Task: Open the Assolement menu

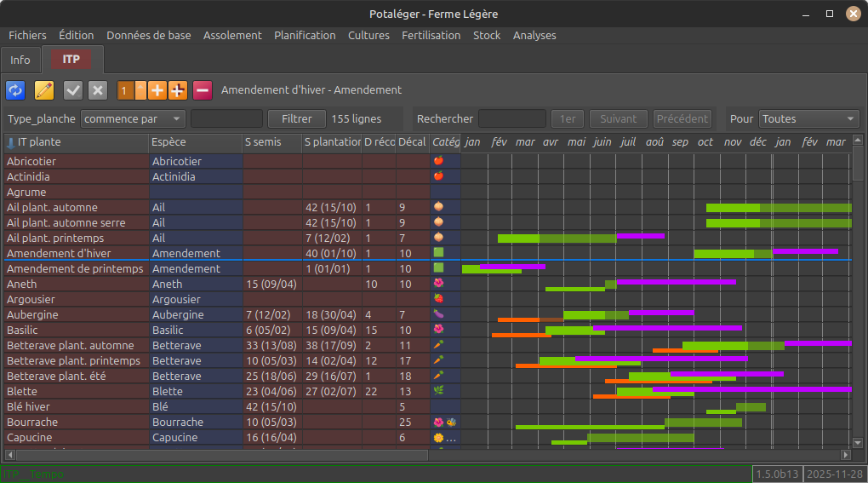Action: tap(232, 36)
